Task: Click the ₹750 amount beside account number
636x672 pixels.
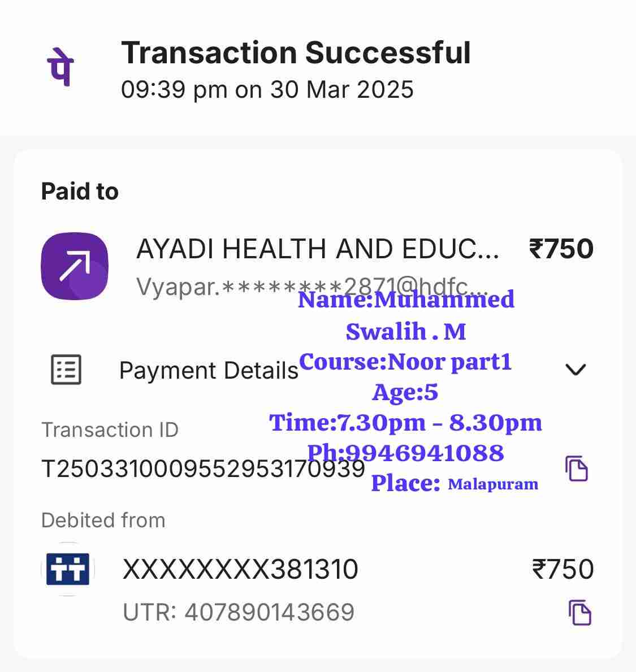Action: [563, 569]
